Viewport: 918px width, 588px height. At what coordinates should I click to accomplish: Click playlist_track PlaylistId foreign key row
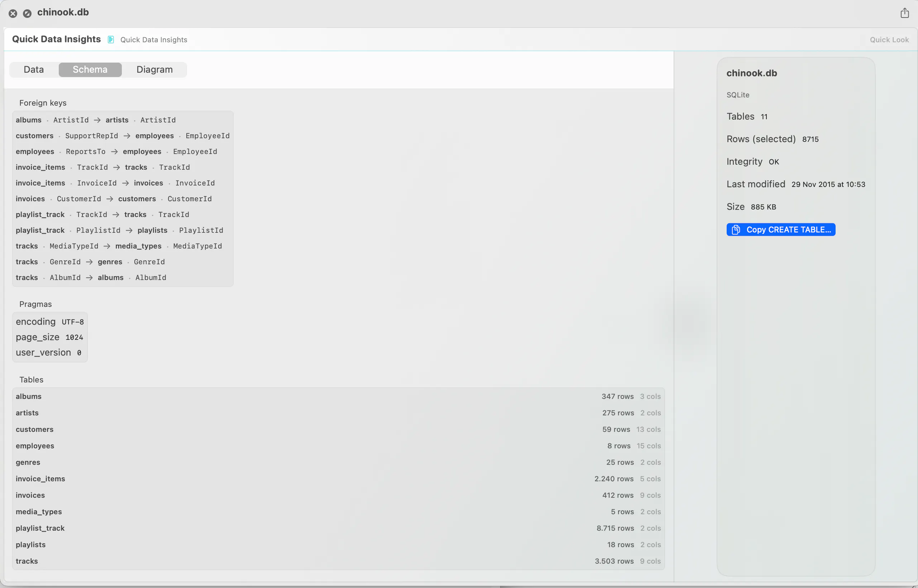pos(120,230)
